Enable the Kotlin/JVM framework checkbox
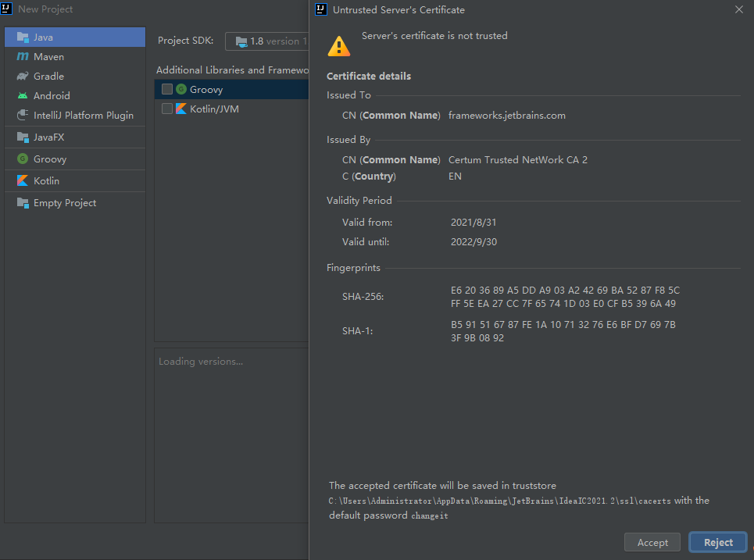The height and width of the screenshot is (560, 754). point(167,109)
